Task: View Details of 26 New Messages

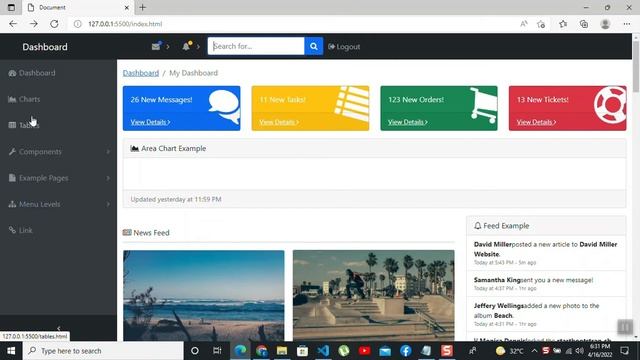Action: click(150, 122)
